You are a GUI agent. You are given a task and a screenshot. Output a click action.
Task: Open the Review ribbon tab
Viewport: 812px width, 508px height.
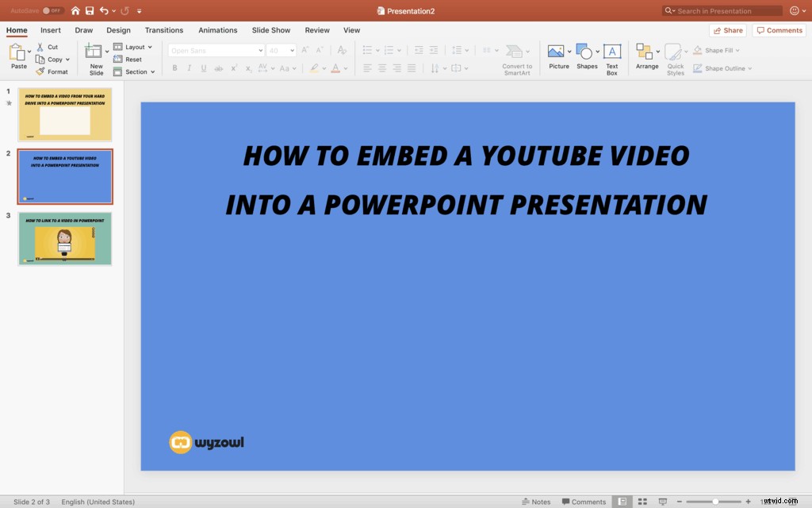(316, 30)
